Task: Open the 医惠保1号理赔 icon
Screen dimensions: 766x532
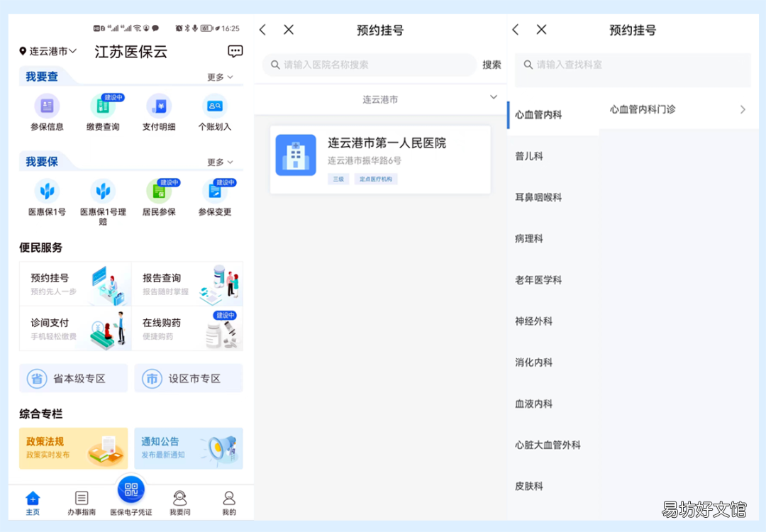Action: point(103,191)
